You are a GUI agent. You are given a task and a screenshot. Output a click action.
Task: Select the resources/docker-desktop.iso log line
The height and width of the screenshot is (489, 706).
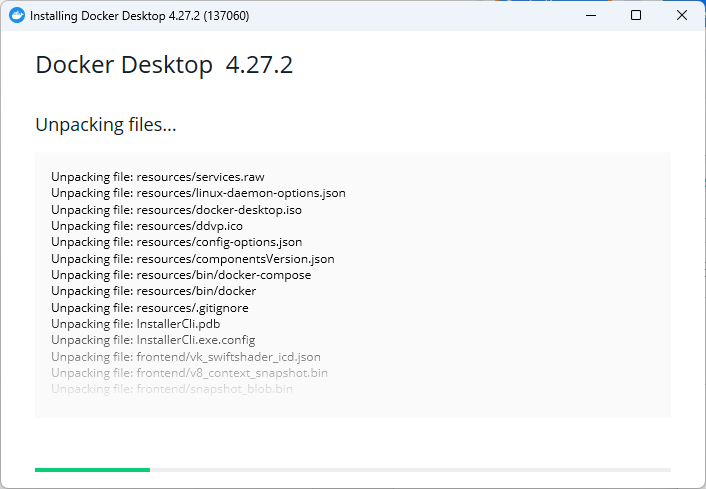click(176, 210)
